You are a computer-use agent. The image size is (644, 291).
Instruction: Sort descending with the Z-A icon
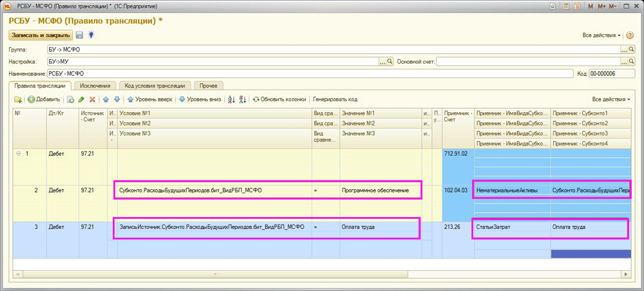[242, 99]
